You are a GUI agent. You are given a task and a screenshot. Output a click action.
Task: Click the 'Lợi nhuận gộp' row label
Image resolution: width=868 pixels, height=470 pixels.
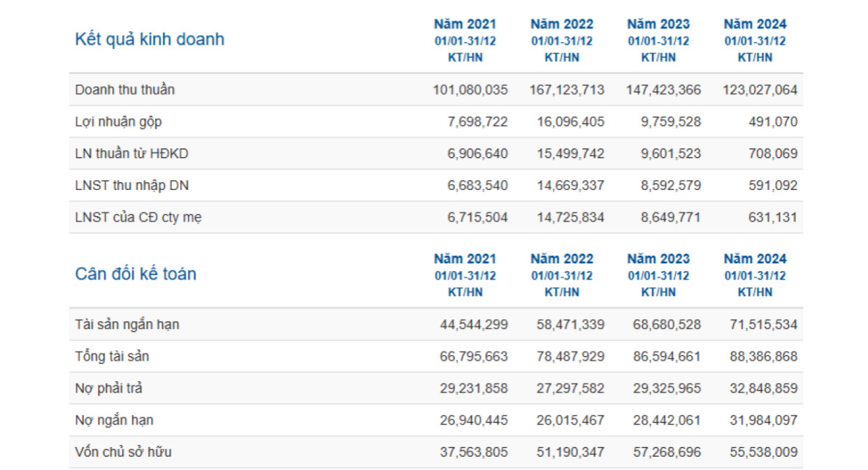point(118,122)
